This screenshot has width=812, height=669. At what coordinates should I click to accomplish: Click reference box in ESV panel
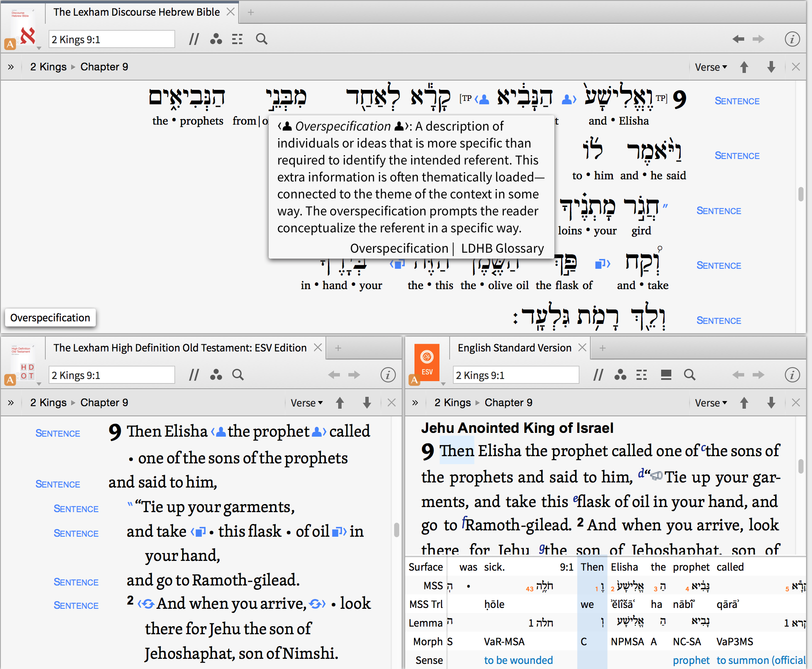pos(516,375)
